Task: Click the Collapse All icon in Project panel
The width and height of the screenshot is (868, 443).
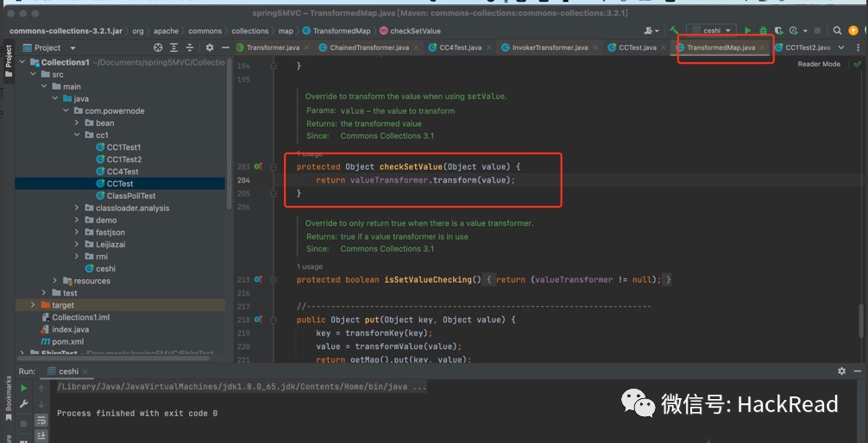Action: [x=189, y=47]
